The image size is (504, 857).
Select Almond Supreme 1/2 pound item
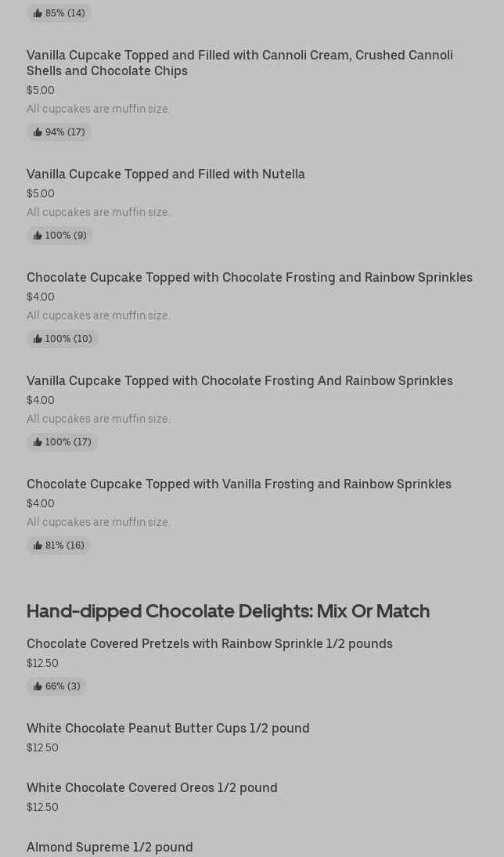pos(110,847)
